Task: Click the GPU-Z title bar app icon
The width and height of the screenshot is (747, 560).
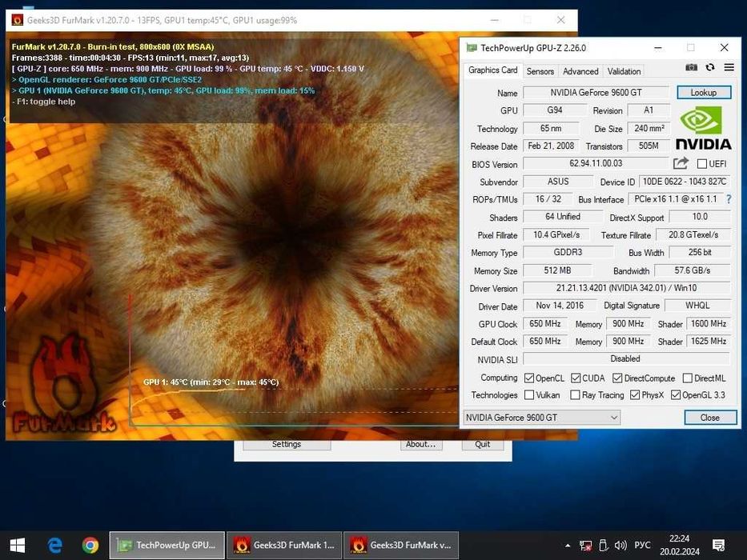Action: click(x=472, y=48)
